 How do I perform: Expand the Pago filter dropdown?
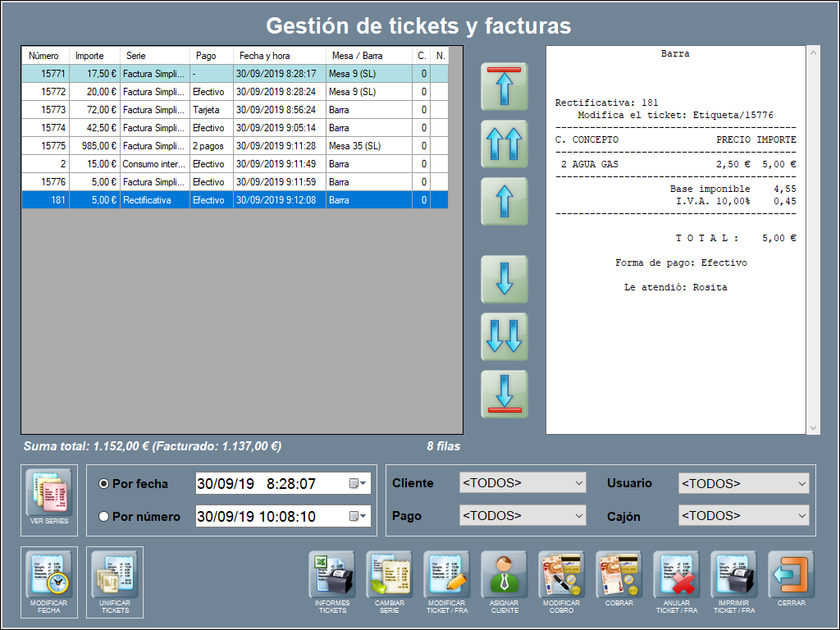[523, 516]
